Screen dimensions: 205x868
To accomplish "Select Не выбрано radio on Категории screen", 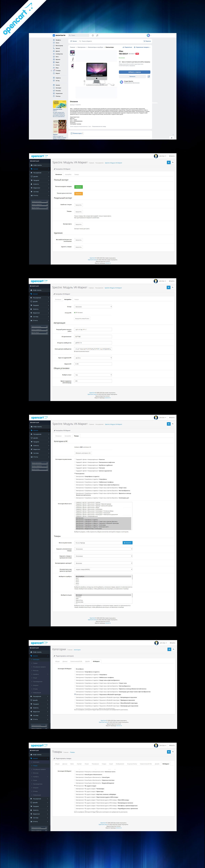I will tap(75, 669).
